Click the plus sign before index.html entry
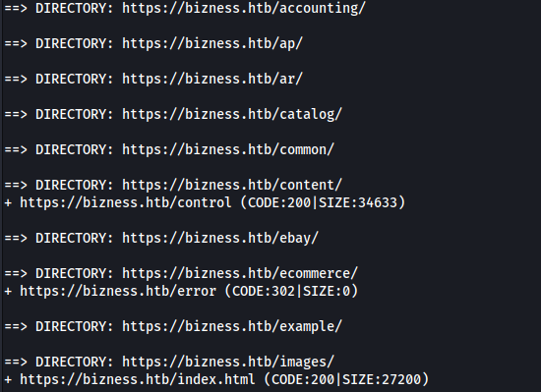The image size is (541, 392). pyautogui.click(x=8, y=379)
